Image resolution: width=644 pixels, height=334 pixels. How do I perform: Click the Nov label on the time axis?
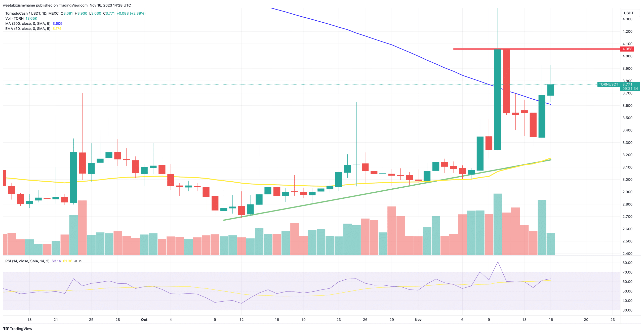pos(418,319)
